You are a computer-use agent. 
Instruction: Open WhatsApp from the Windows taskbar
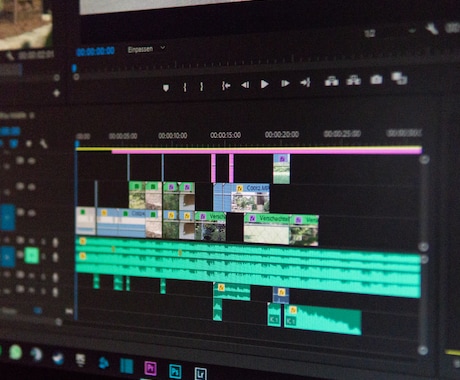(x=15, y=352)
